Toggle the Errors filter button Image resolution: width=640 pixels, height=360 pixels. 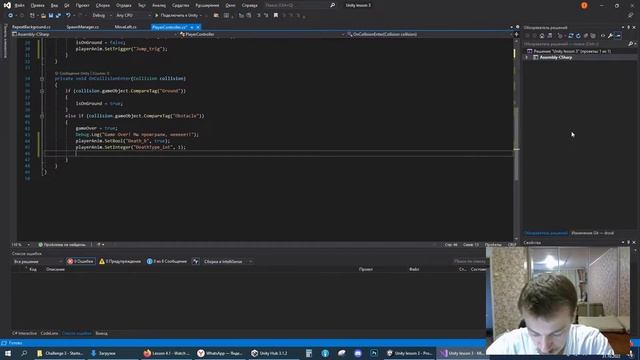[81, 262]
